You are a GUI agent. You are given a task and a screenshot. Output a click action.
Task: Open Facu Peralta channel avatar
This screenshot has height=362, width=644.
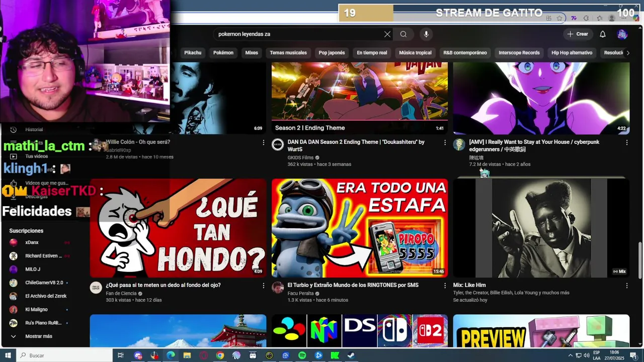click(x=278, y=288)
